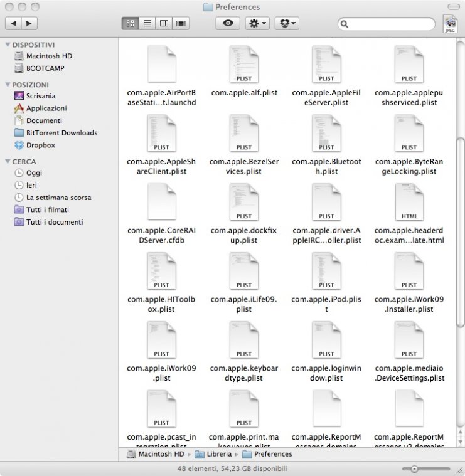The height and width of the screenshot is (476, 465).
Task: Select com.apple.AppleFileServer.plist file icon
Action: pos(326,64)
